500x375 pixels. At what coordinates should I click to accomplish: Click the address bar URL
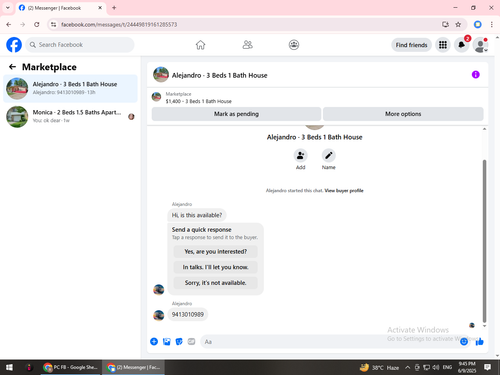tap(119, 25)
